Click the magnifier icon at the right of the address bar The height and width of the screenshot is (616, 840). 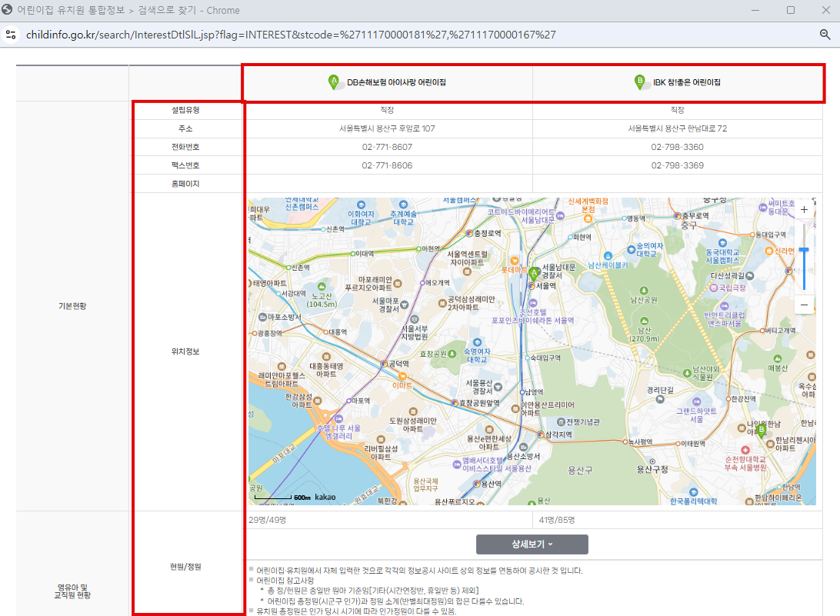tap(826, 34)
